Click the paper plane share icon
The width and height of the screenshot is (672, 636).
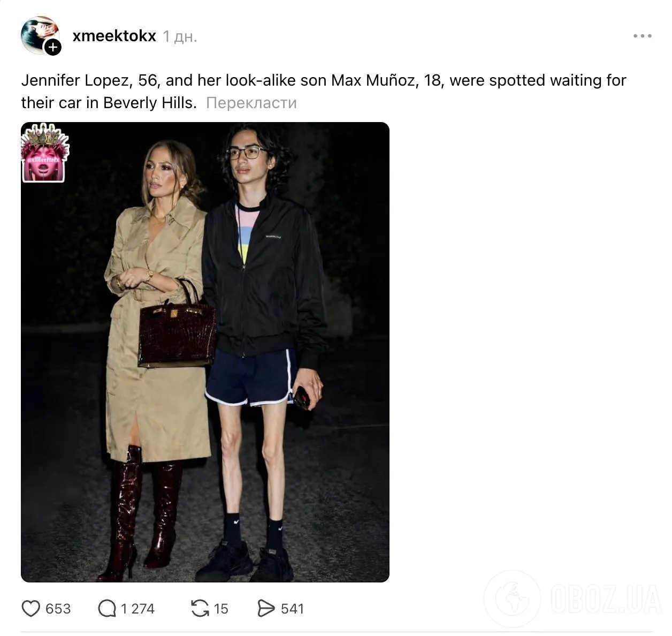pos(266,609)
